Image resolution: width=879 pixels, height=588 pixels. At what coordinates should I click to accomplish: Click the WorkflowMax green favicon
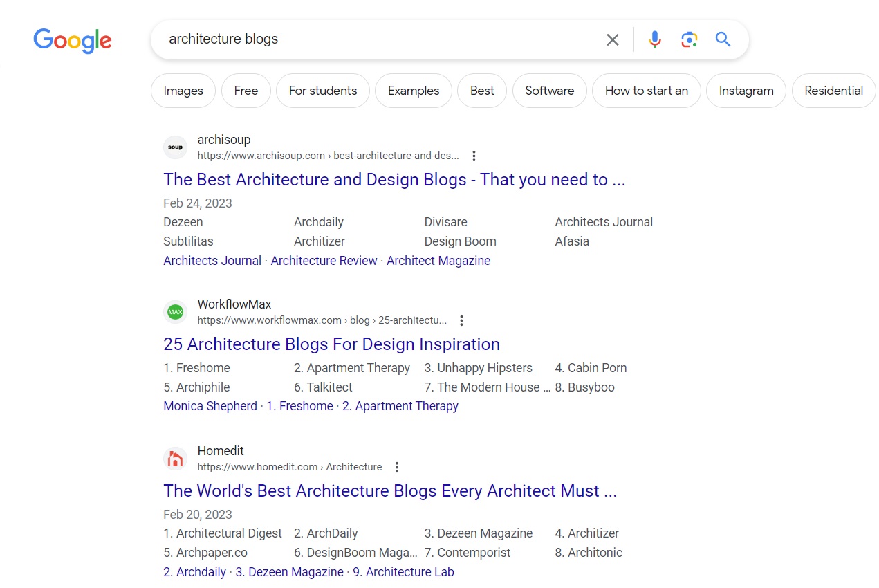[176, 312]
